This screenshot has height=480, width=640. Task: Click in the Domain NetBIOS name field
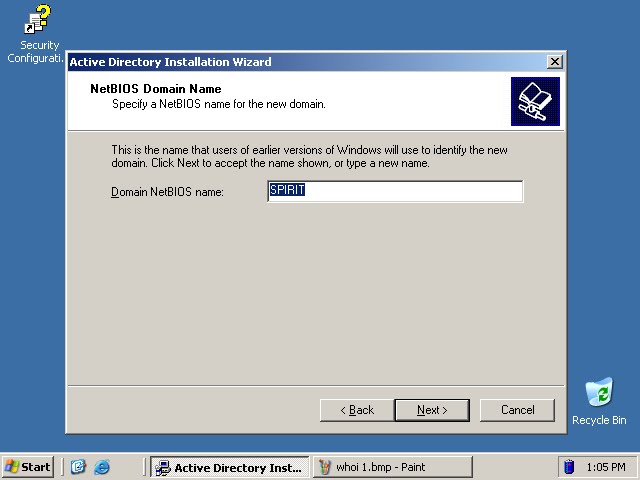395,191
